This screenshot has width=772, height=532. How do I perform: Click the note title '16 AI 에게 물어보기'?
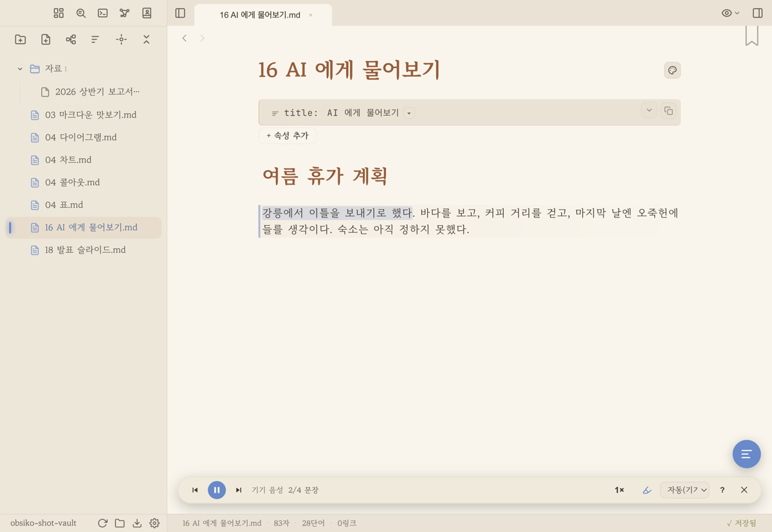[x=349, y=69]
